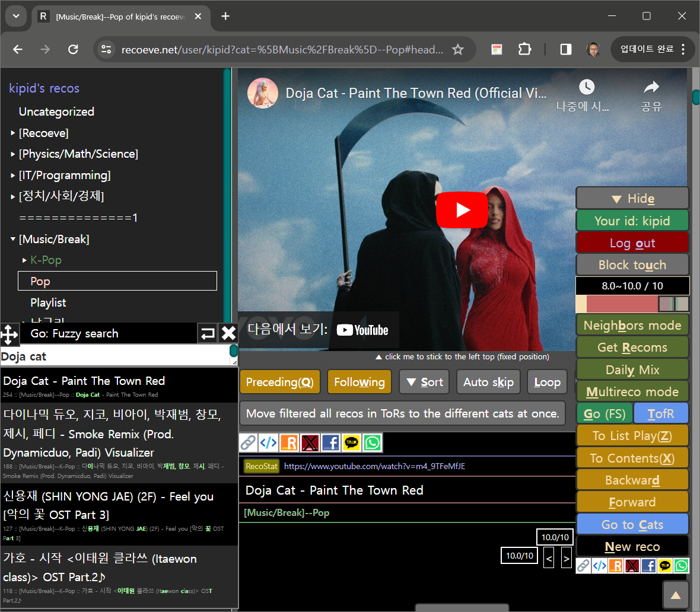Viewport: 700px width, 612px height.
Task: Share to KakaoTalk icon in upper share row
Action: 351,443
